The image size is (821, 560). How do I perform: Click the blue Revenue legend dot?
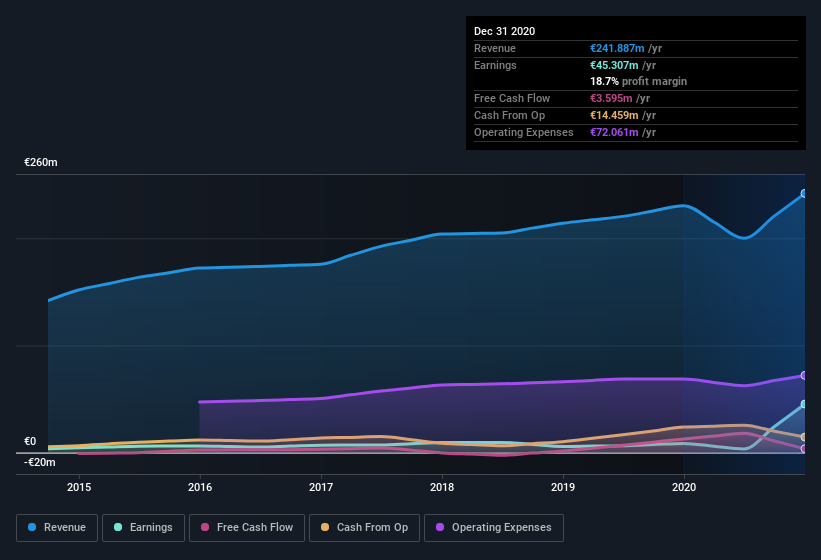point(33,527)
